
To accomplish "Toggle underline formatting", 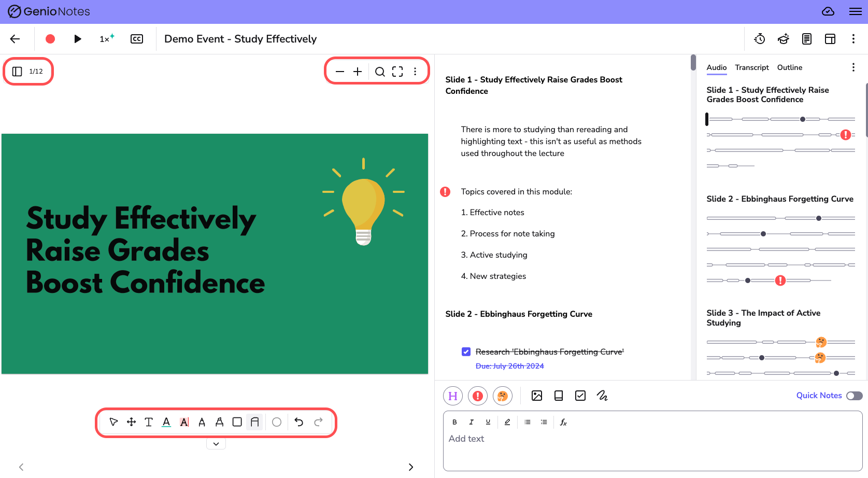I will click(488, 422).
